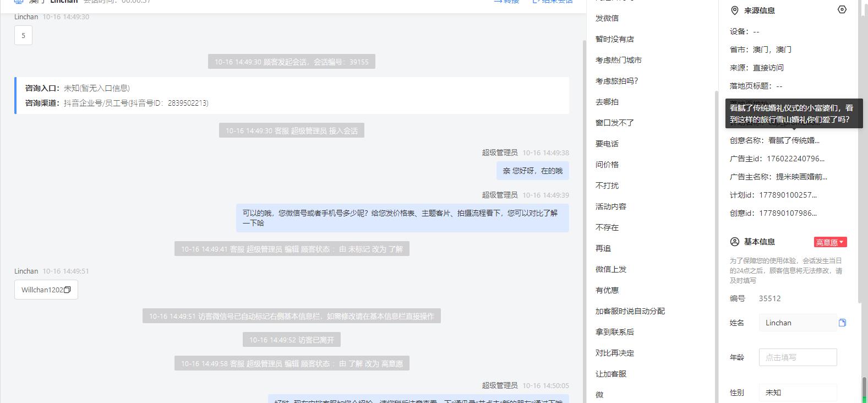Copy the name Linchan using the copy icon
The image size is (868, 403).
(842, 323)
